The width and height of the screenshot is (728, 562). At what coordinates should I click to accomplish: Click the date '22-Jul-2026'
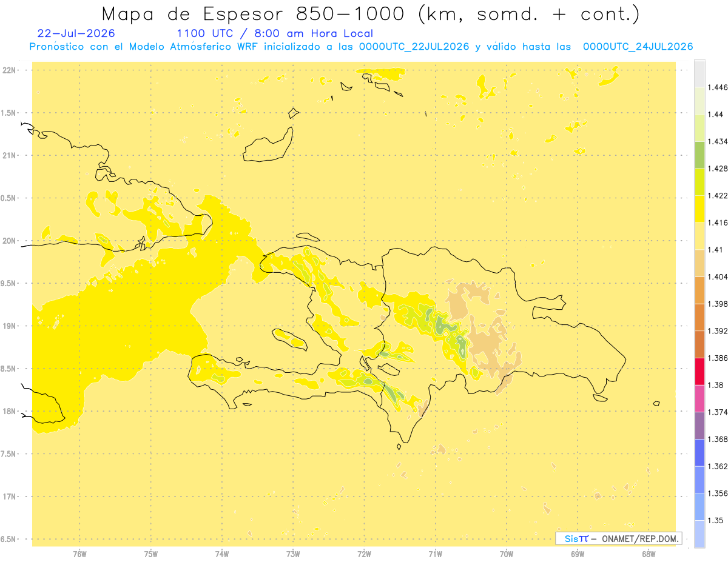point(76,33)
